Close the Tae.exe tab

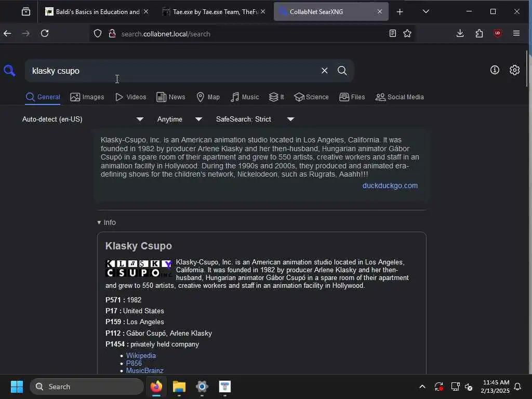pyautogui.click(x=263, y=11)
